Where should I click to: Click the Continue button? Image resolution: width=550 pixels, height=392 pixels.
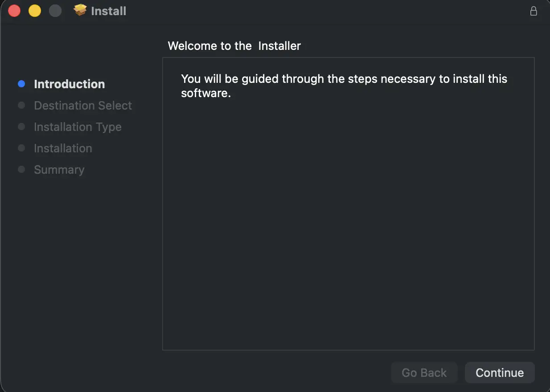click(499, 372)
